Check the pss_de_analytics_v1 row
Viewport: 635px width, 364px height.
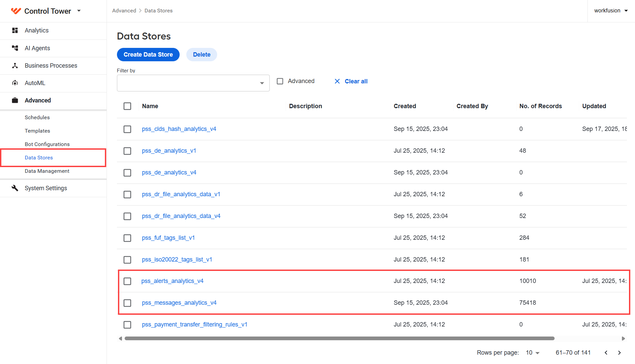coord(127,151)
